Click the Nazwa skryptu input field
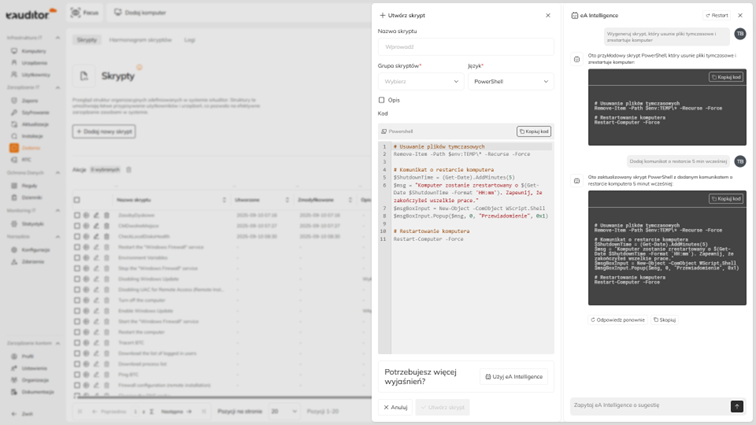This screenshot has height=425, width=756. pyautogui.click(x=465, y=46)
